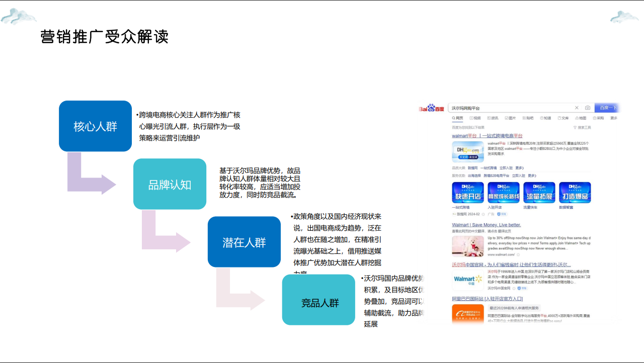Click text starting 沃尔玛国内品牌优势
This screenshot has width=644, height=363.
(392, 301)
